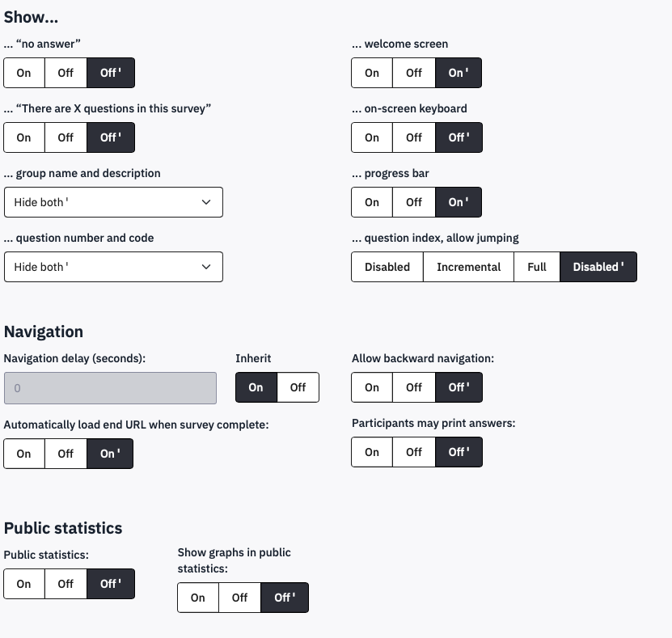
Task: Enable Show graphs in public statistics
Action: 198,598
